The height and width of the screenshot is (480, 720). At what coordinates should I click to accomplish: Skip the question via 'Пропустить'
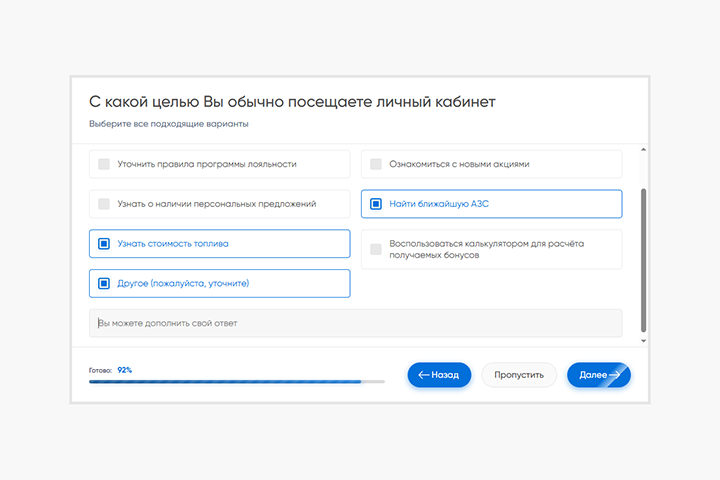[x=519, y=375]
